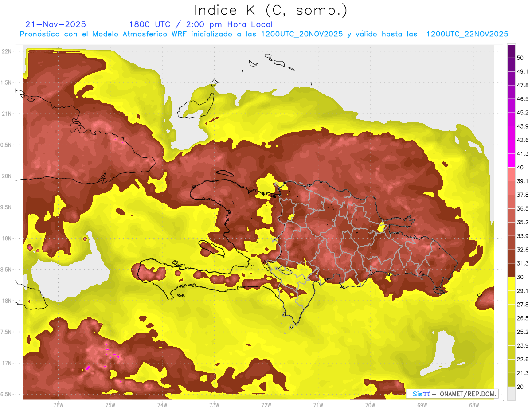Click the longitude label "75W"
Screen dimensions: 532x411
tap(110, 405)
